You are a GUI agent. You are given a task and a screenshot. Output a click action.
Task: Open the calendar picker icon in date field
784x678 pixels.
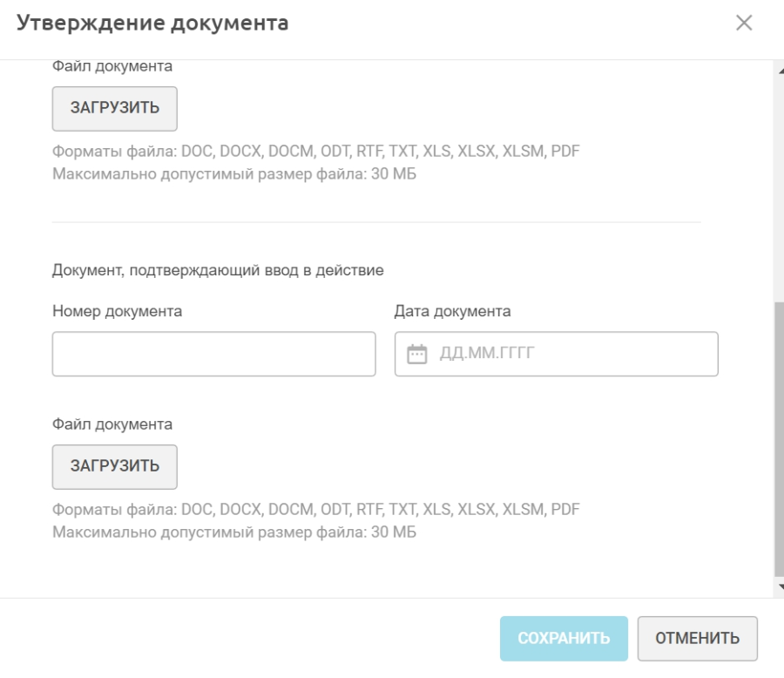[418, 355]
